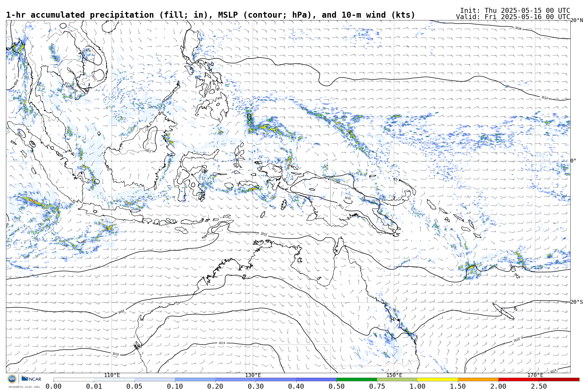Click the 0.30 color bar label

click(x=256, y=386)
